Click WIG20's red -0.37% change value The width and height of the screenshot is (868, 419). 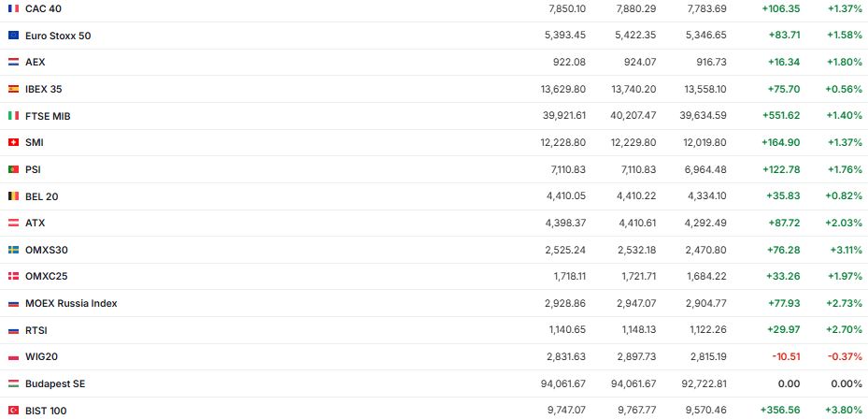845,357
